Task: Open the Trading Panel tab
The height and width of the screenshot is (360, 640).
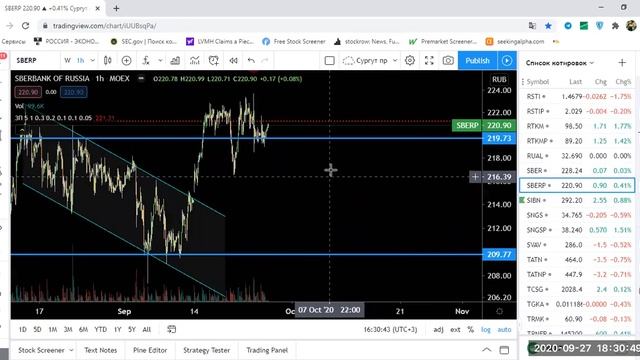Action: coord(267,350)
